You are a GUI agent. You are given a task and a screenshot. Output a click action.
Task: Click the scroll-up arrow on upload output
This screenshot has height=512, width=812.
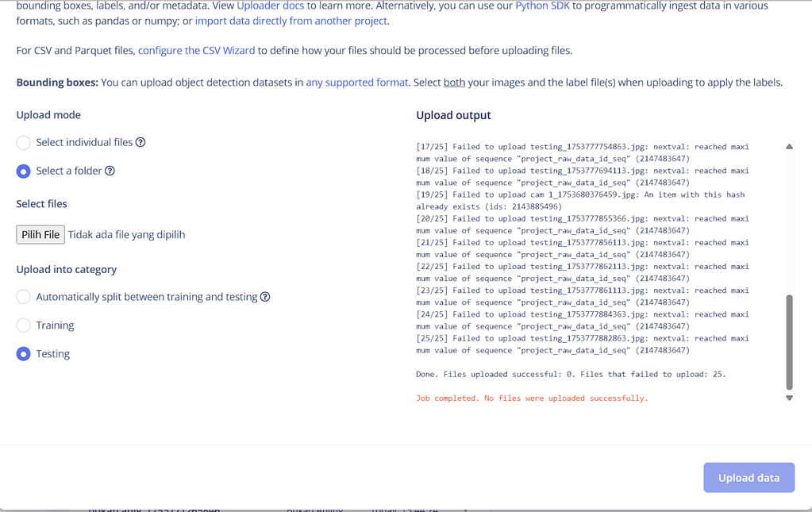coord(788,146)
